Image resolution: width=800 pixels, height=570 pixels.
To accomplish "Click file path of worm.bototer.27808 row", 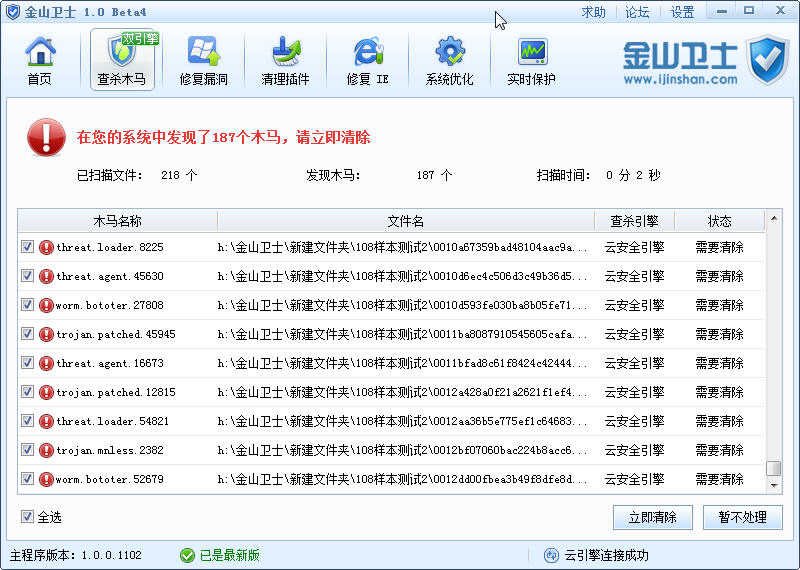I will coord(403,306).
